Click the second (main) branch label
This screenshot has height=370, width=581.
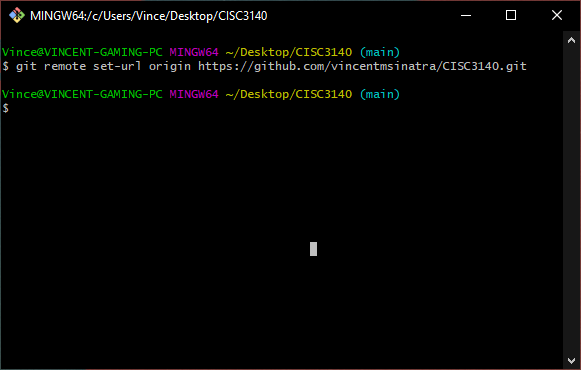point(380,94)
